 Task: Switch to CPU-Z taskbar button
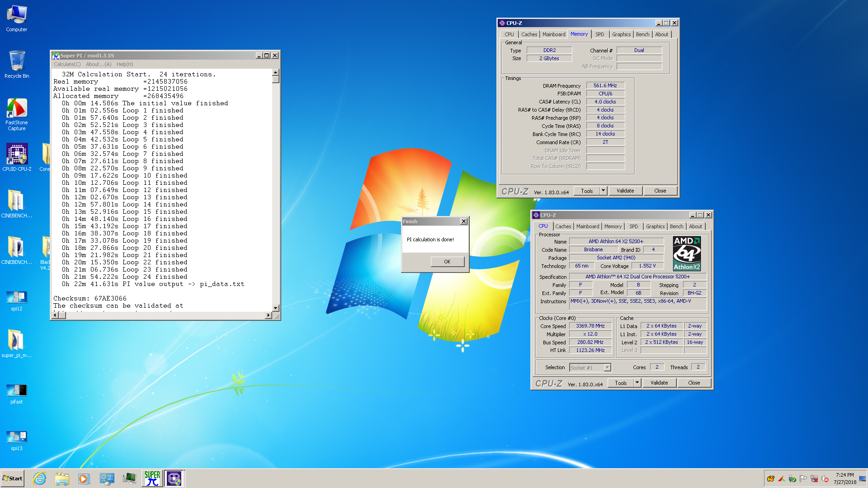pyautogui.click(x=174, y=479)
